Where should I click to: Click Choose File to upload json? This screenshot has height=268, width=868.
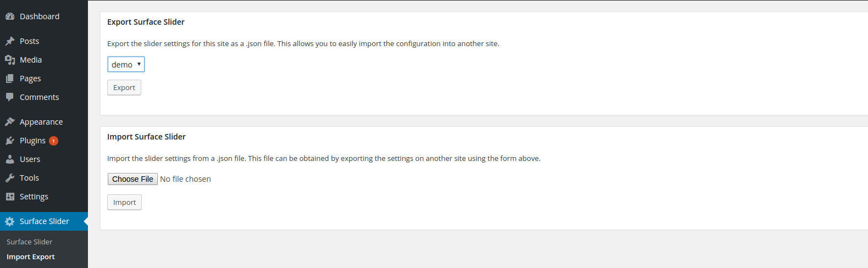(132, 179)
